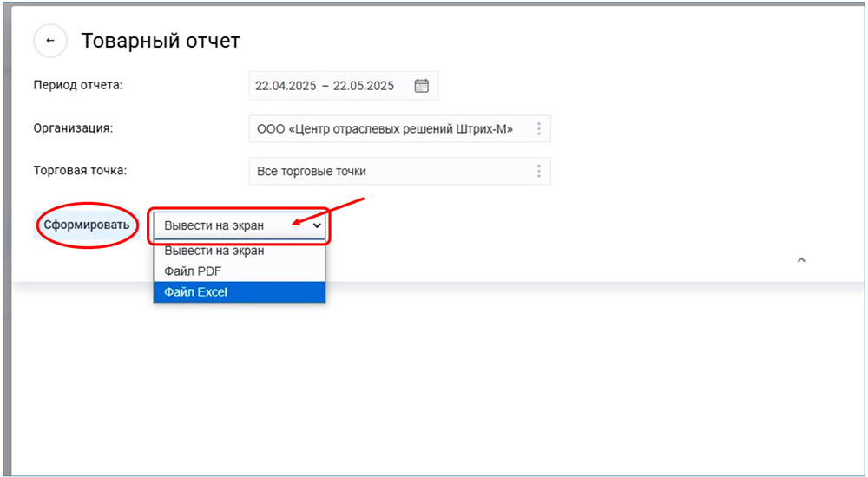Click the Товарный отчет page title

161,41
